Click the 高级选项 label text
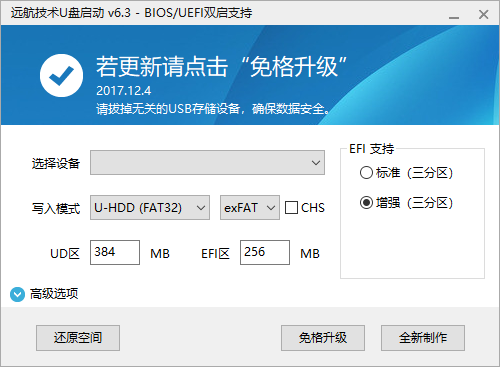 (x=54, y=294)
